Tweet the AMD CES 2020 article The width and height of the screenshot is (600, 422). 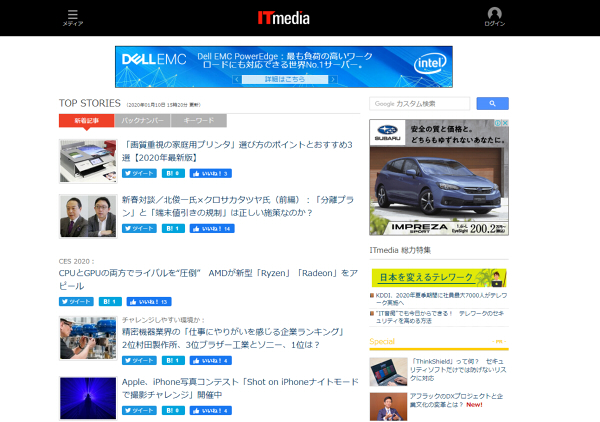pos(76,301)
